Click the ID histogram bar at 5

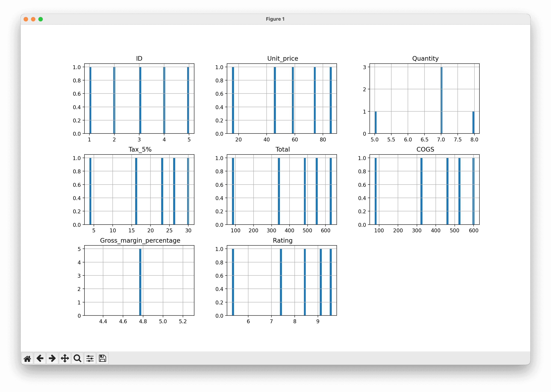coord(188,100)
